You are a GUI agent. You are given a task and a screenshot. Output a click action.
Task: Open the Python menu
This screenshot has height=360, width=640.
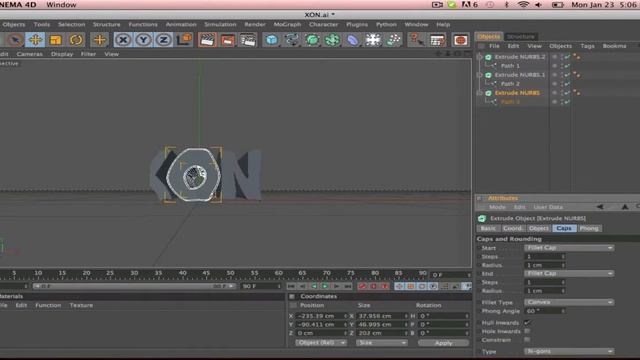pyautogui.click(x=386, y=24)
